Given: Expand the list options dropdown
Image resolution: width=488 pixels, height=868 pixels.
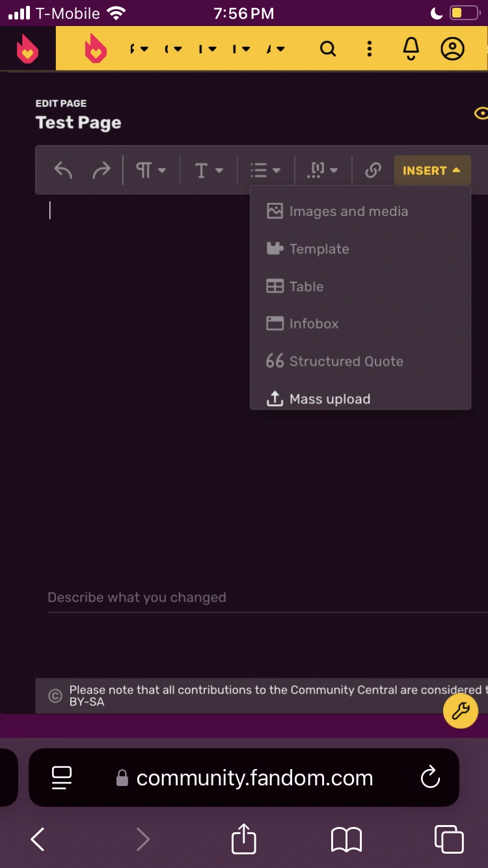Looking at the screenshot, I should [x=265, y=170].
